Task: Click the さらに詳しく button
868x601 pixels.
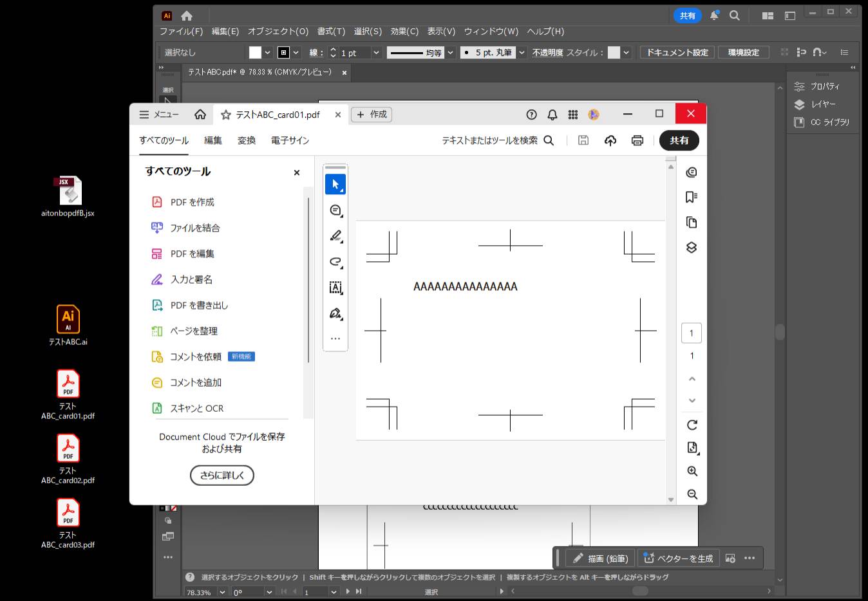Action: pos(222,476)
